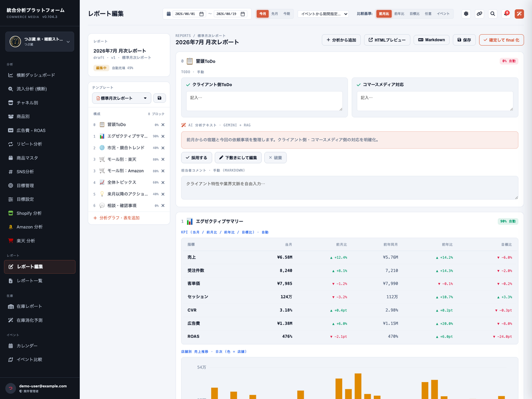532x399 pixels.
Task: Open HTMLプレビュー
Action: (x=387, y=40)
